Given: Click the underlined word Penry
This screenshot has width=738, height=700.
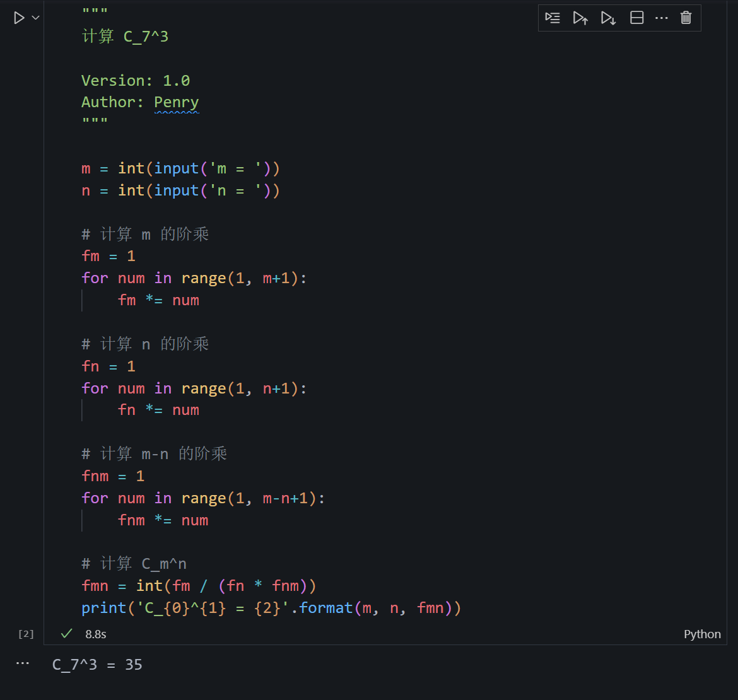Looking at the screenshot, I should [x=177, y=102].
